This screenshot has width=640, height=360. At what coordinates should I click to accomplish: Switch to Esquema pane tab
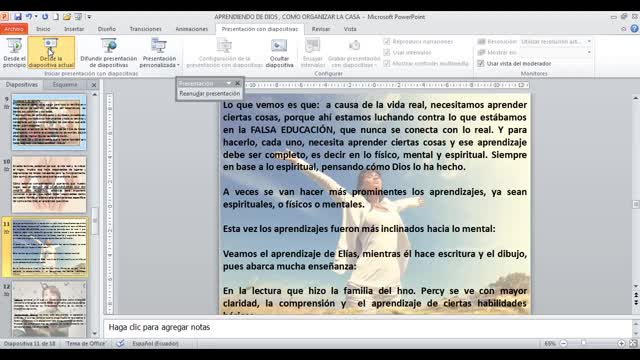(x=65, y=84)
